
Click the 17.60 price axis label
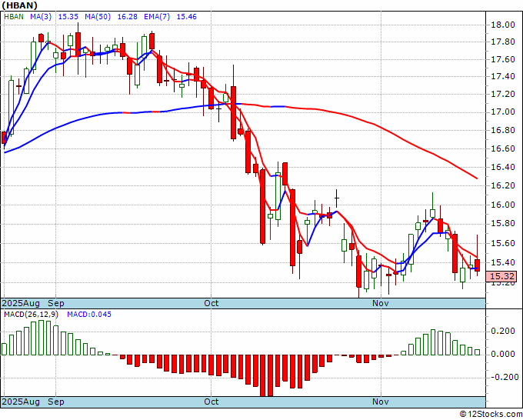pos(502,60)
